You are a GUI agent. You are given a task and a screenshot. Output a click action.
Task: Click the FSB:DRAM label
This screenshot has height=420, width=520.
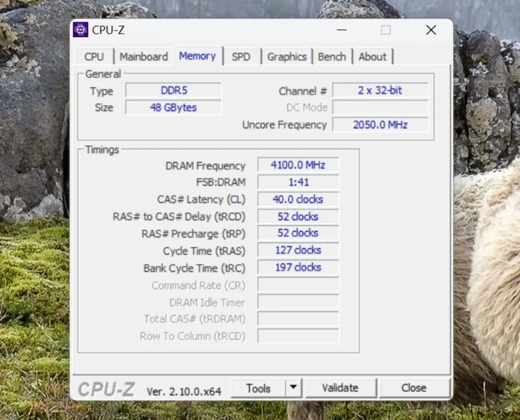click(221, 182)
